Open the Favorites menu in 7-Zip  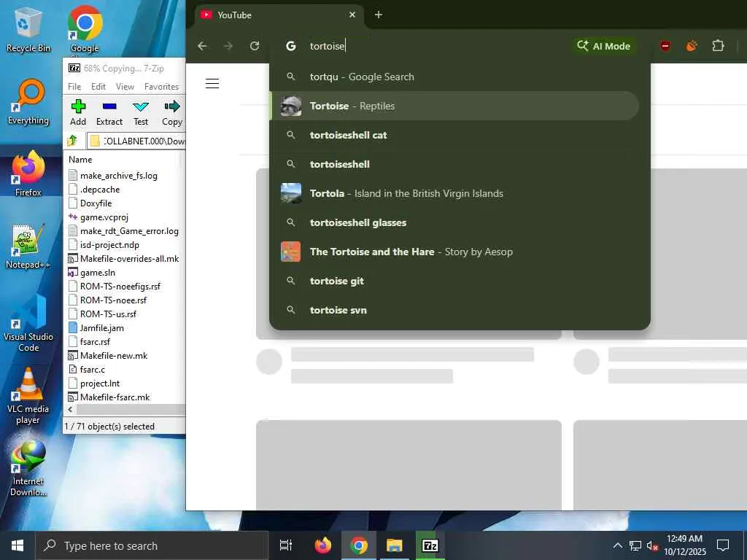pyautogui.click(x=161, y=86)
